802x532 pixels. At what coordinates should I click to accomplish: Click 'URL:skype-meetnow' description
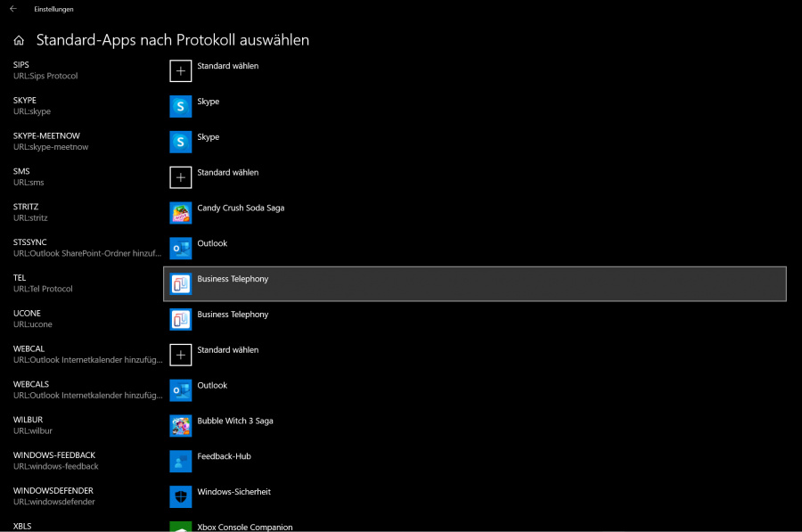(x=51, y=147)
